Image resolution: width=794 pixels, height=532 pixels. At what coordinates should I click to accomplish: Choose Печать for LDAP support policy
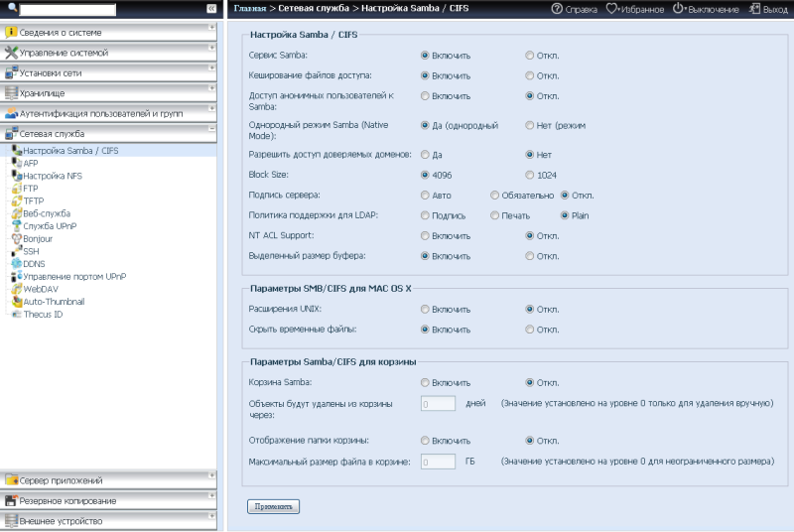click(494, 215)
